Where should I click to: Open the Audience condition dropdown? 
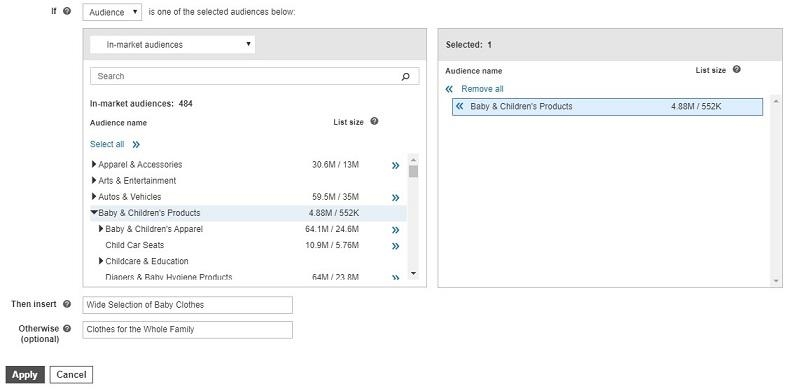pos(112,12)
